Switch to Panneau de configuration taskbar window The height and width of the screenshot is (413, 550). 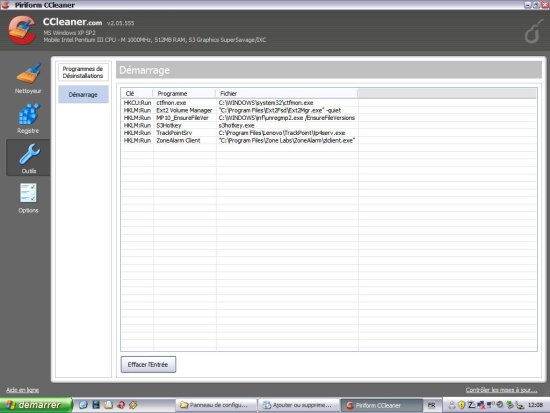click(215, 405)
